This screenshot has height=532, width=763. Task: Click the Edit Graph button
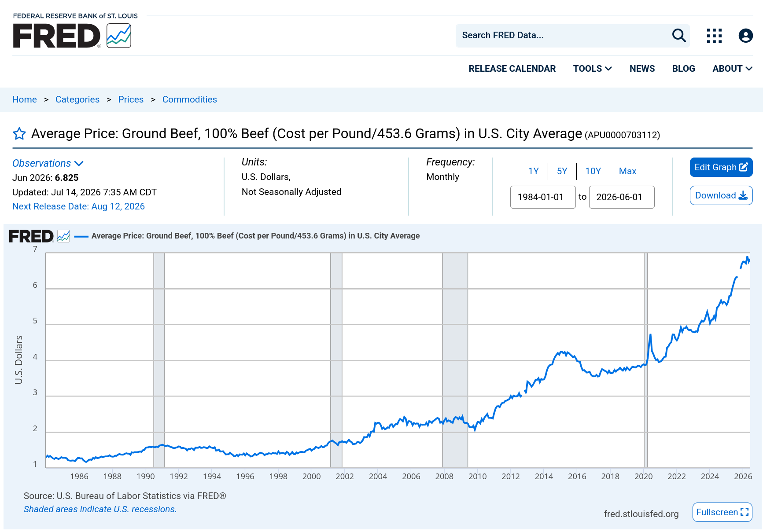pyautogui.click(x=721, y=167)
